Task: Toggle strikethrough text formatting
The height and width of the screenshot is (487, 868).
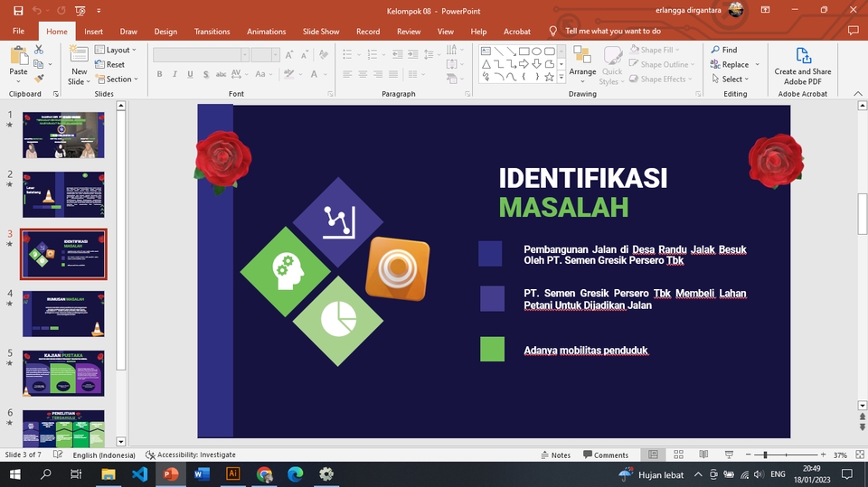Action: click(x=221, y=74)
